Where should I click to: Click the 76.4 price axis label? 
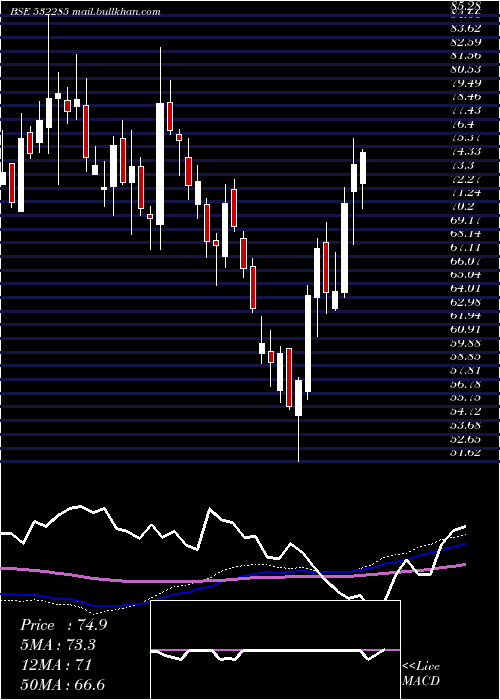click(462, 124)
